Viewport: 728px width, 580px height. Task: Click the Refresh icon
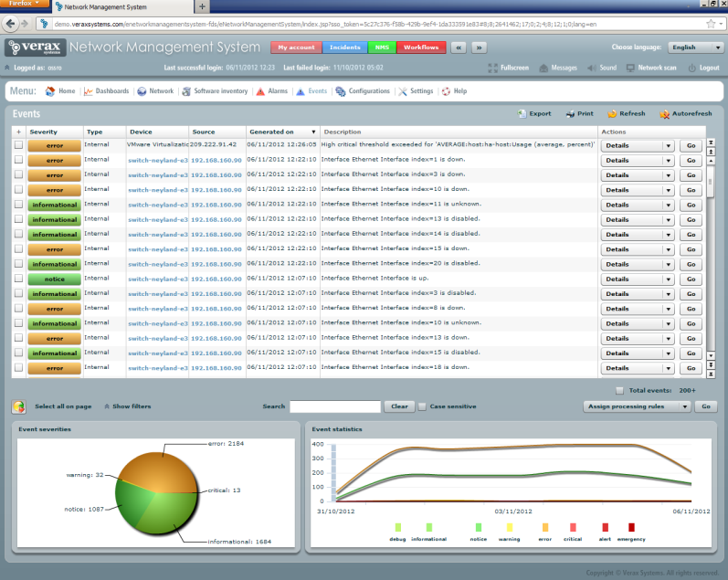(x=612, y=114)
